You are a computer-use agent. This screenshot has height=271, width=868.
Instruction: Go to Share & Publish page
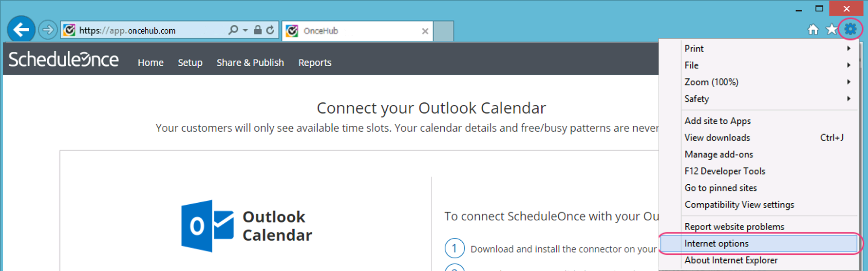250,62
